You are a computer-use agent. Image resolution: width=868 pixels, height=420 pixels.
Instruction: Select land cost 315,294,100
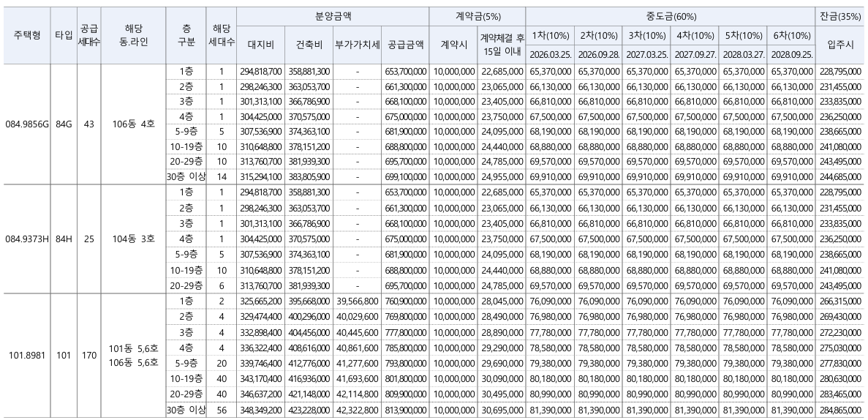[x=261, y=177]
